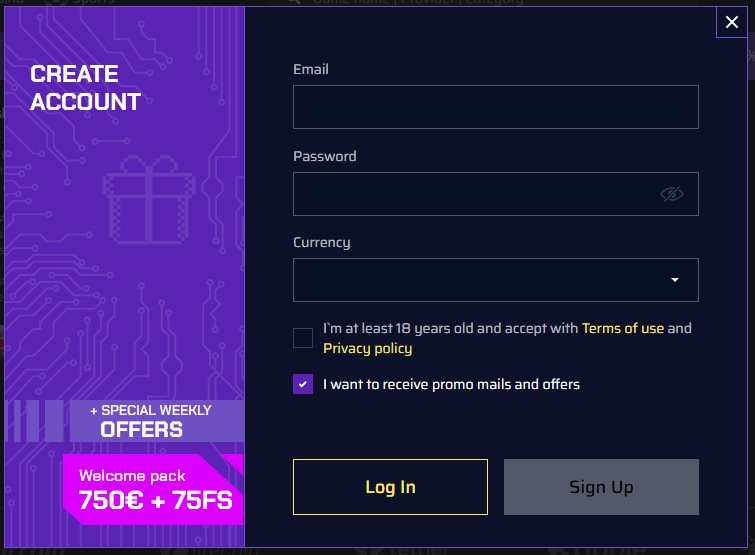Open the Terms of use link
755x555 pixels.
623,328
